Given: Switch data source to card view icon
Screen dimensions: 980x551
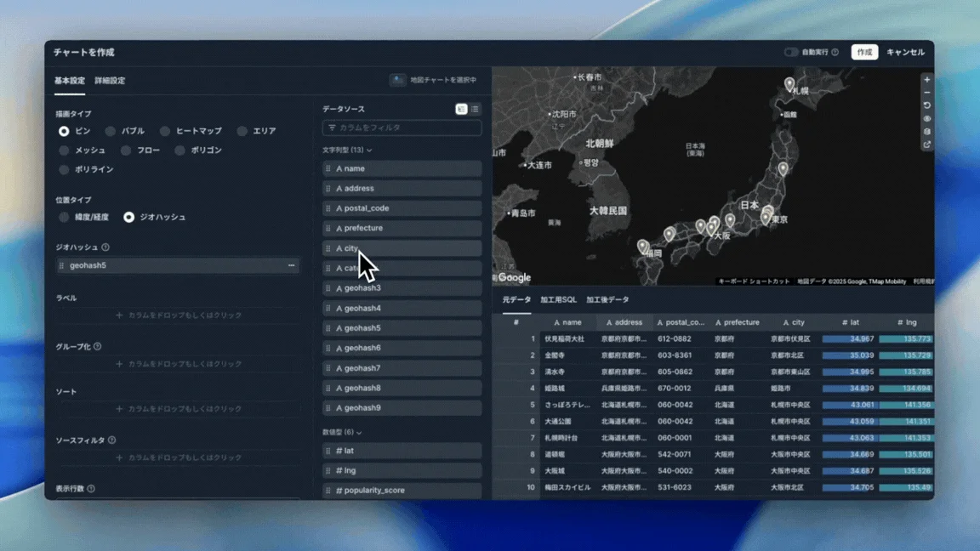Looking at the screenshot, I should tap(462, 109).
